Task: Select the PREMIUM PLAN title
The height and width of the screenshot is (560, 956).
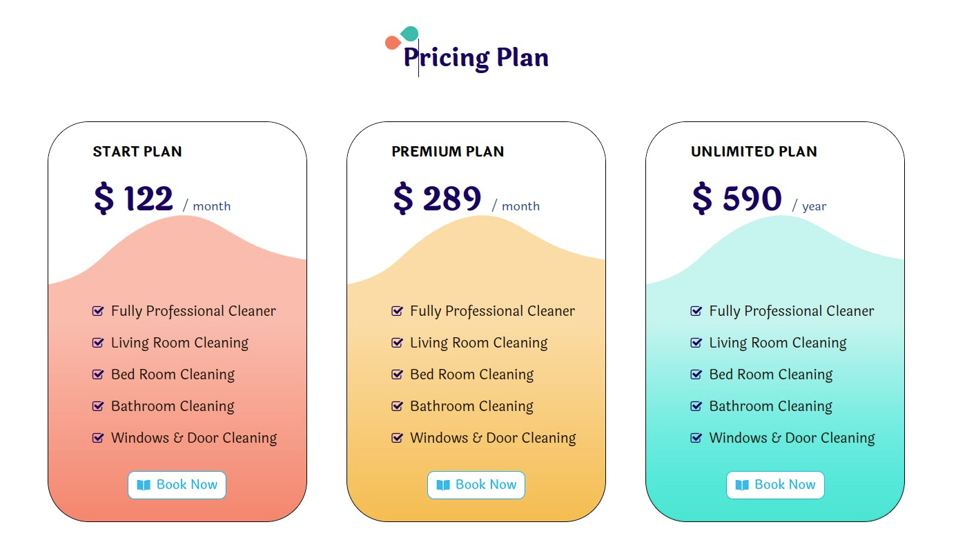Action: click(x=448, y=152)
